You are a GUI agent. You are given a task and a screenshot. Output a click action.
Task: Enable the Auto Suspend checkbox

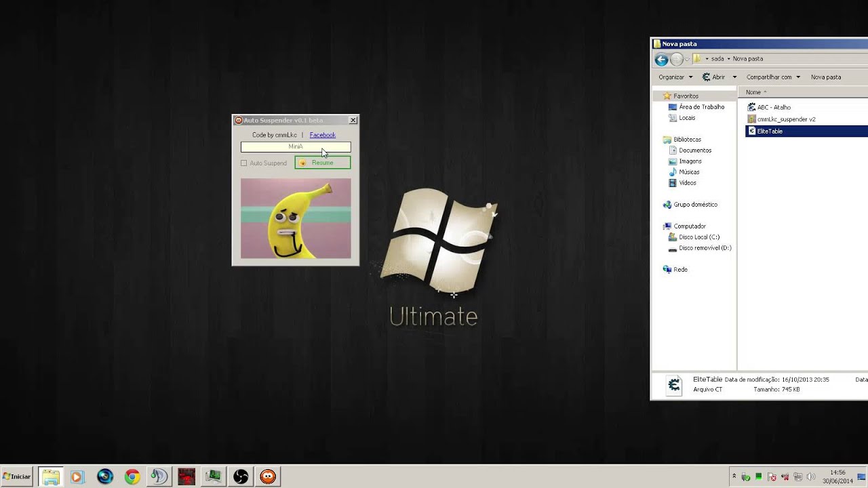pyautogui.click(x=244, y=163)
